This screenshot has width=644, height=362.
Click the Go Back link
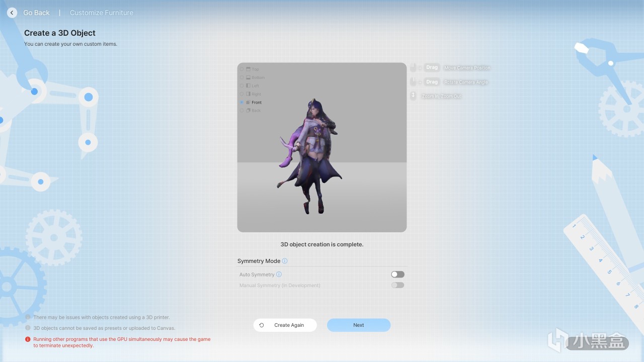pos(36,13)
